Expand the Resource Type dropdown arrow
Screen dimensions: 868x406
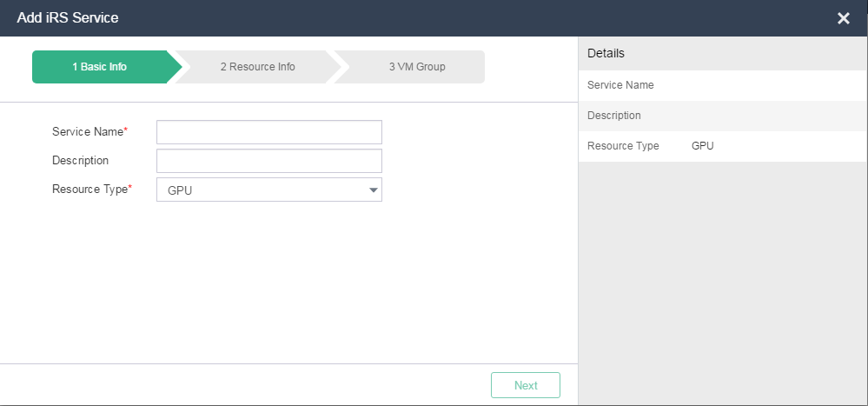[373, 190]
